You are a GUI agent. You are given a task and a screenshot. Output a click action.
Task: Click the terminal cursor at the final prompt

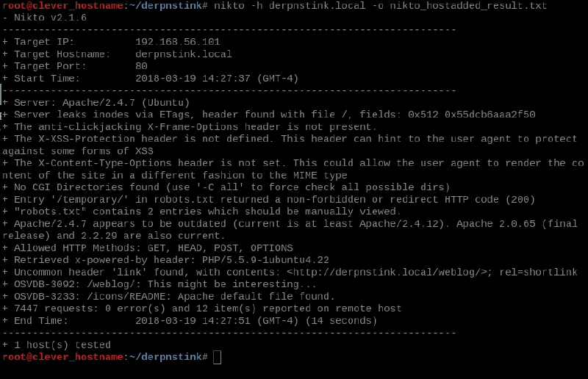pos(217,357)
